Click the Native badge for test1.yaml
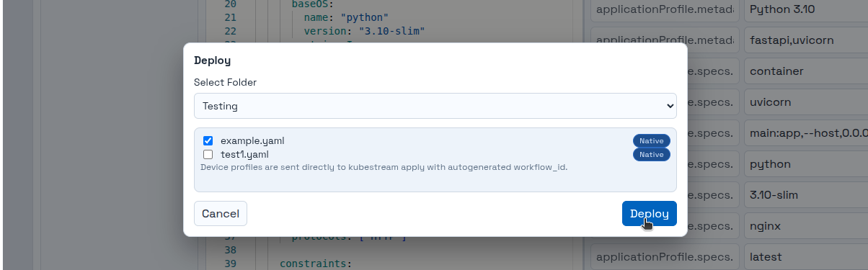The image size is (868, 270). coord(652,154)
